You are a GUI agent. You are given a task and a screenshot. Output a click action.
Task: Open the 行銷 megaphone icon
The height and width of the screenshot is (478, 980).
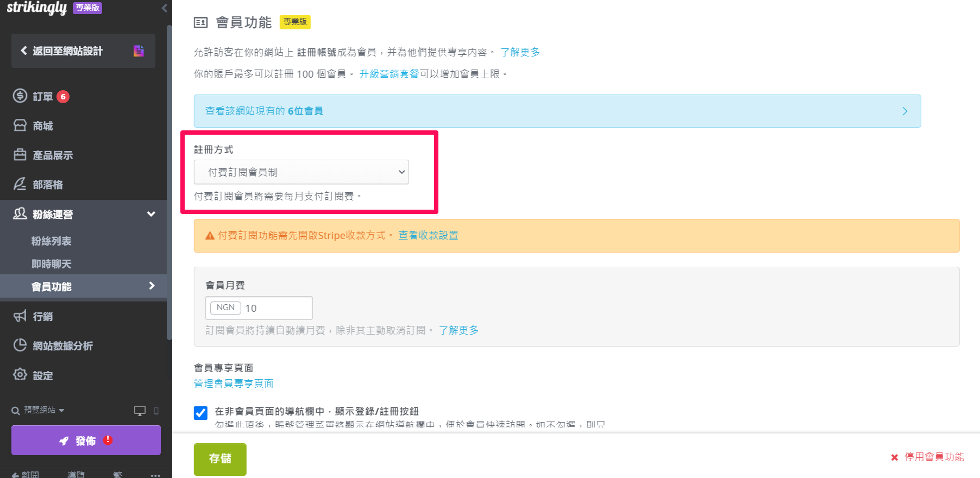pos(20,316)
